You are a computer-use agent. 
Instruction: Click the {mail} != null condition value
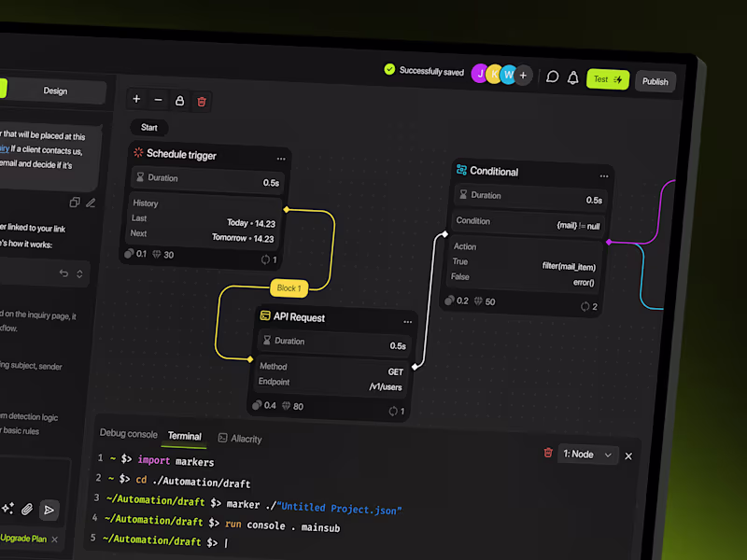click(578, 225)
